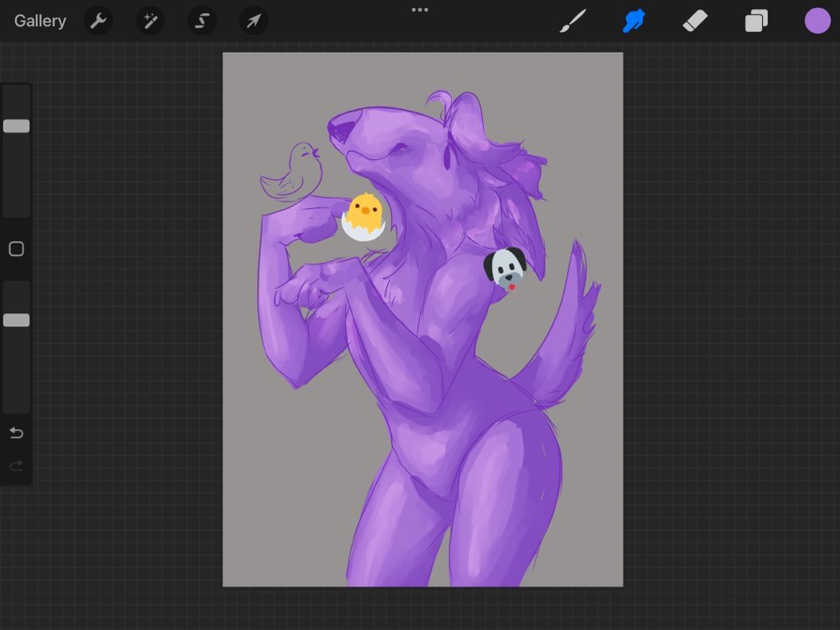
Task: Return to the Gallery
Action: 40,21
